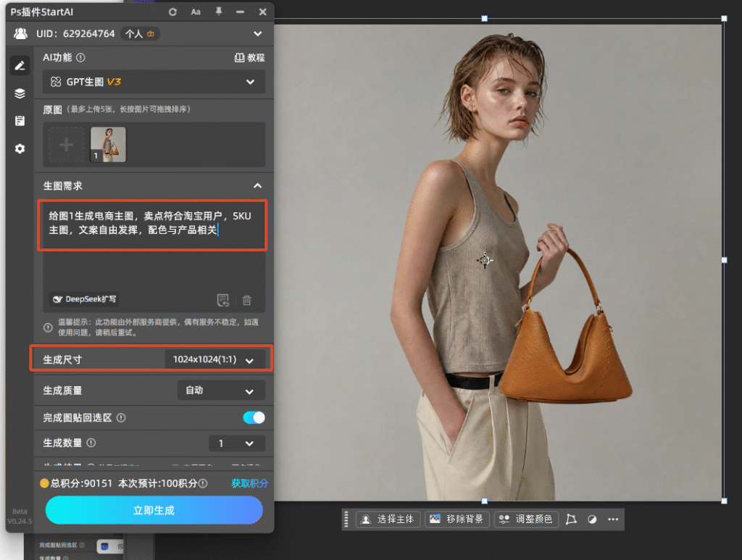Open the 生成尺寸 1024x1024 dropdown

pos(214,359)
